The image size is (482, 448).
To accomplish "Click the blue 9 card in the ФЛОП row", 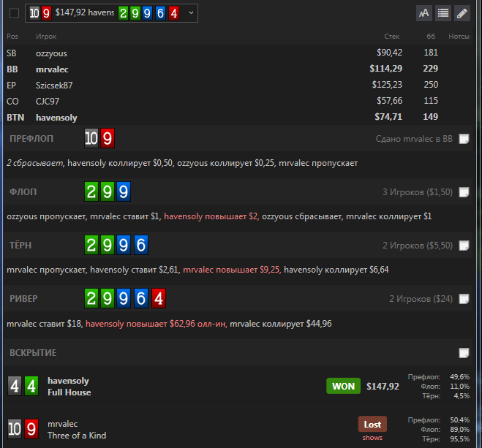I will (x=124, y=191).
